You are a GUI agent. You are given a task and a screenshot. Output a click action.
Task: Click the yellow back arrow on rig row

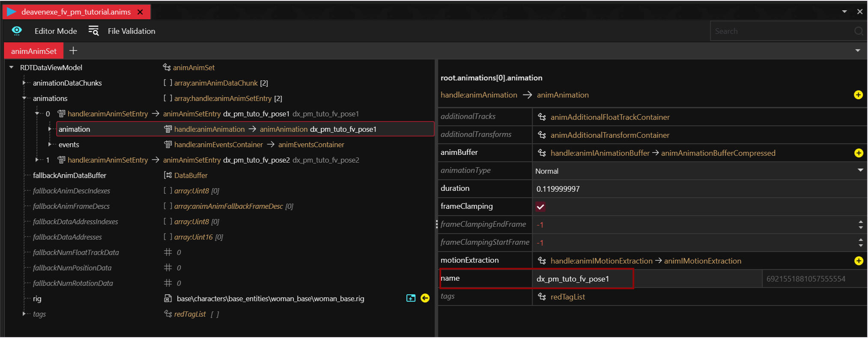425,298
